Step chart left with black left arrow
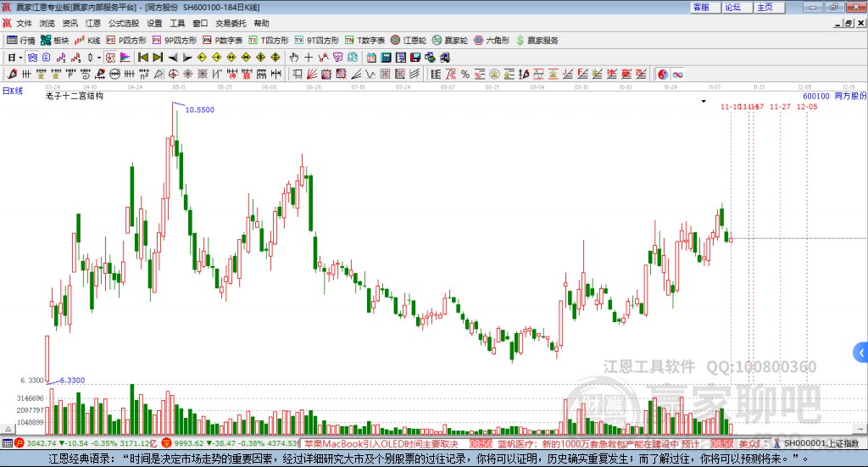This screenshot has width=868, height=467. pos(173,58)
